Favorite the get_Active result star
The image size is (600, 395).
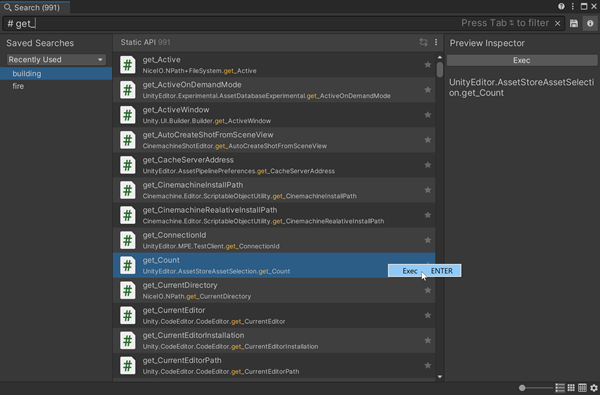click(x=427, y=65)
